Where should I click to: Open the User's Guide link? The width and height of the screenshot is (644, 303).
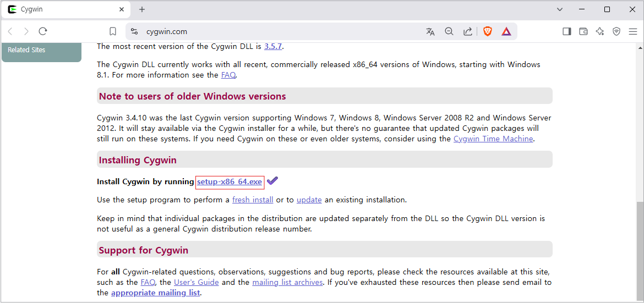(x=197, y=283)
